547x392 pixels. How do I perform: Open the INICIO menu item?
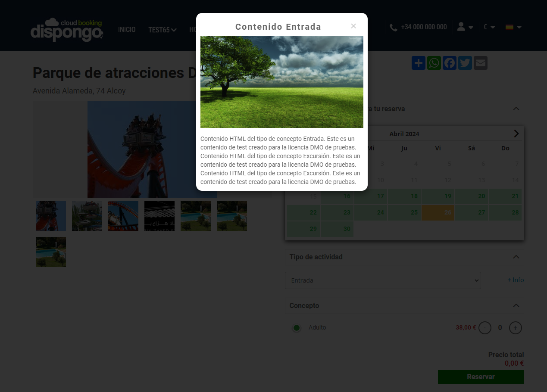tap(127, 29)
